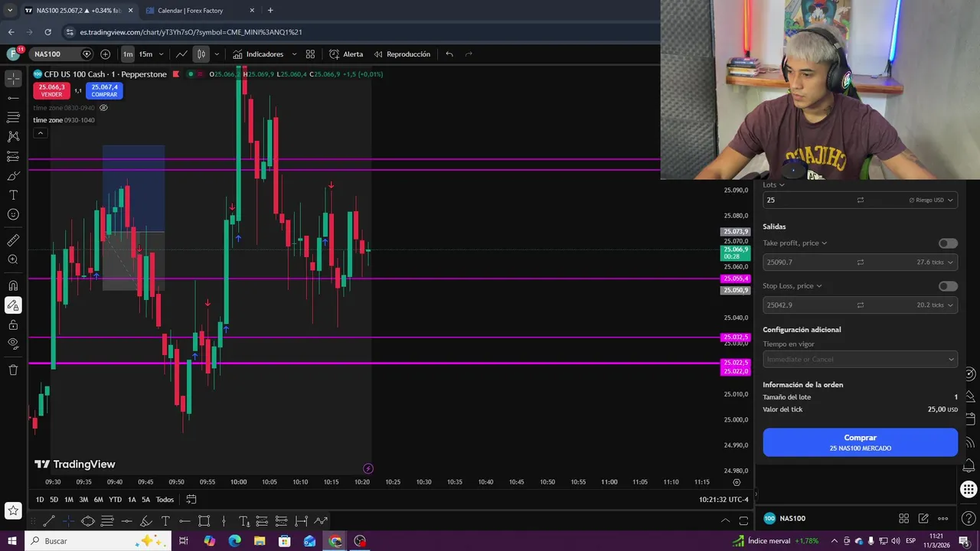Open the 20.2 ticks unit dropdown
The width and height of the screenshot is (980, 551).
click(934, 305)
